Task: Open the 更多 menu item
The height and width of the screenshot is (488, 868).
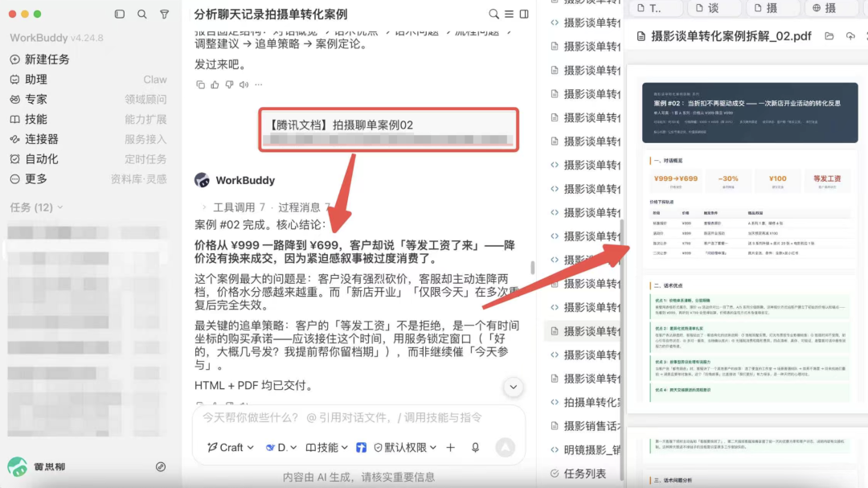Action: pos(88,179)
